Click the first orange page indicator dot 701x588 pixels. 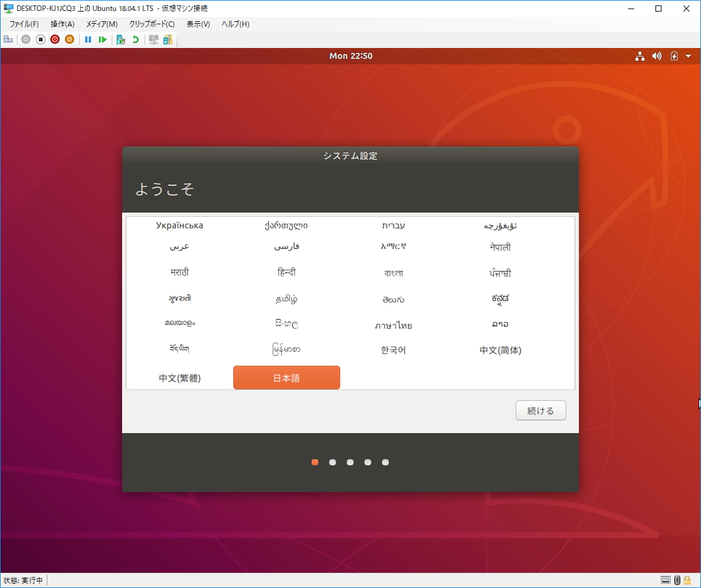(x=315, y=462)
